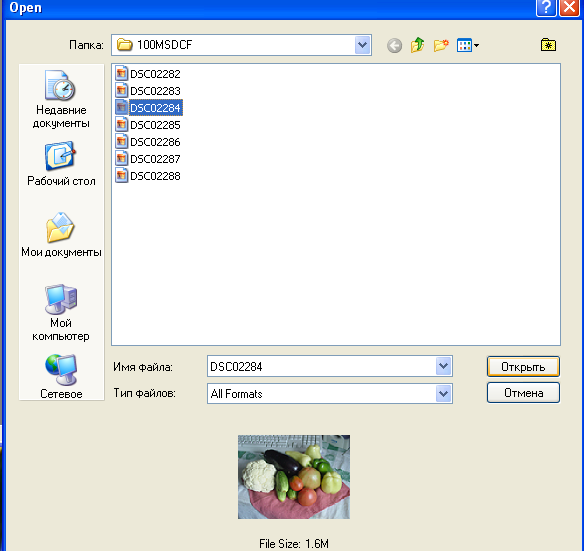
Task: Click the Открыть button
Action: (x=523, y=367)
